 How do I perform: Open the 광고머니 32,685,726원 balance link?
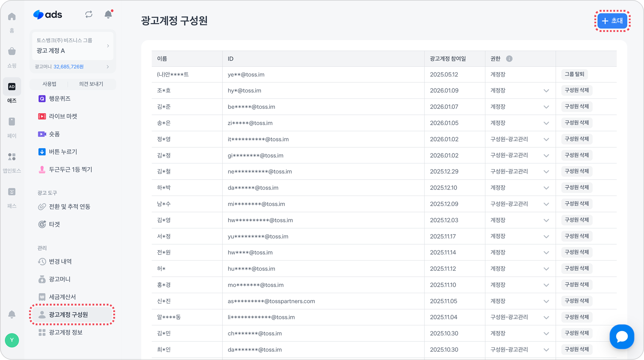point(72,67)
